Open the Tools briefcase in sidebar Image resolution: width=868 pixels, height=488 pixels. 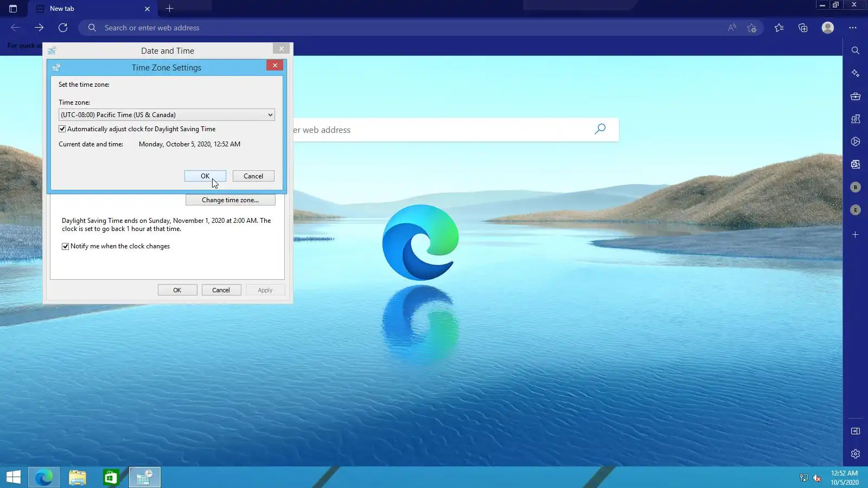856,97
